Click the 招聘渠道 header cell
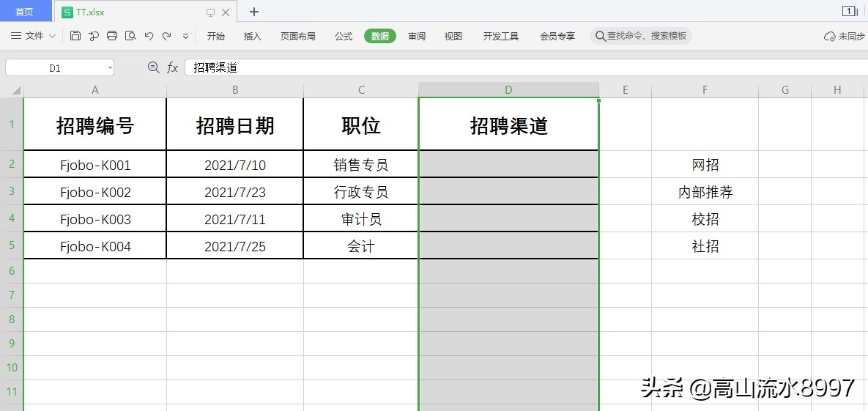Viewport: 868px width, 411px height. click(x=509, y=124)
